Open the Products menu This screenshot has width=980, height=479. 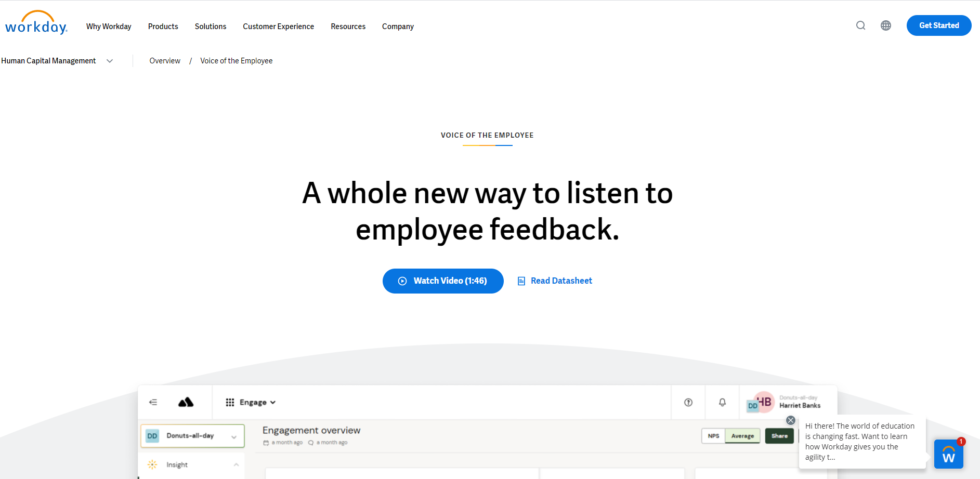pyautogui.click(x=163, y=26)
